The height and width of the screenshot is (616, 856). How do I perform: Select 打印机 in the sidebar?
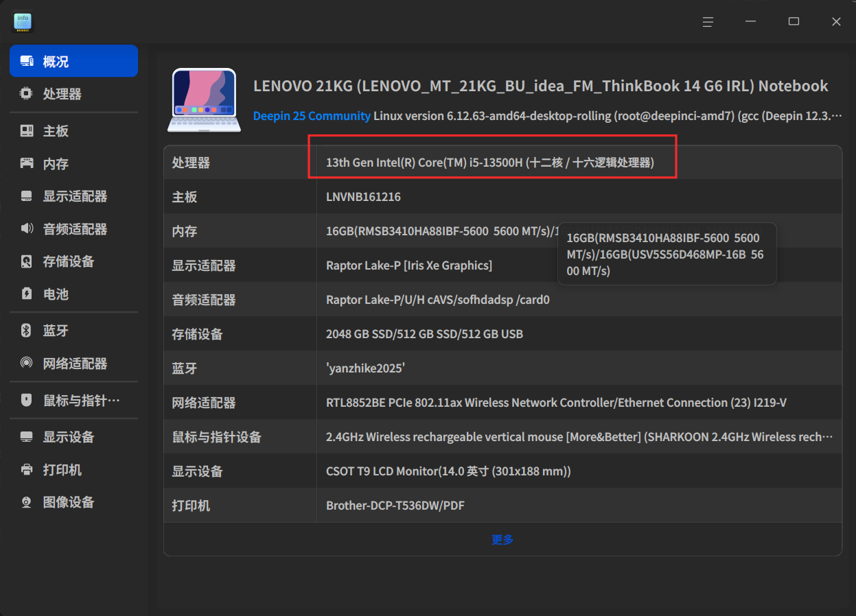pos(73,470)
